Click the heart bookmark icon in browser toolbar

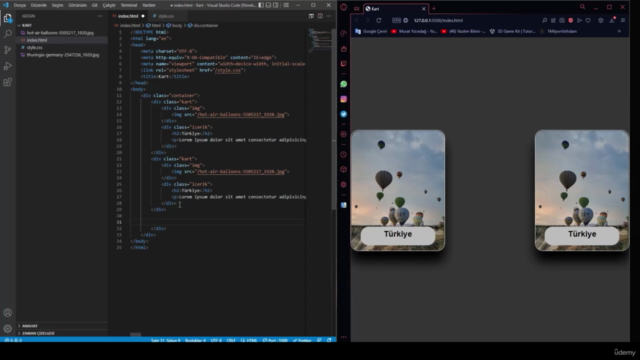click(x=588, y=20)
